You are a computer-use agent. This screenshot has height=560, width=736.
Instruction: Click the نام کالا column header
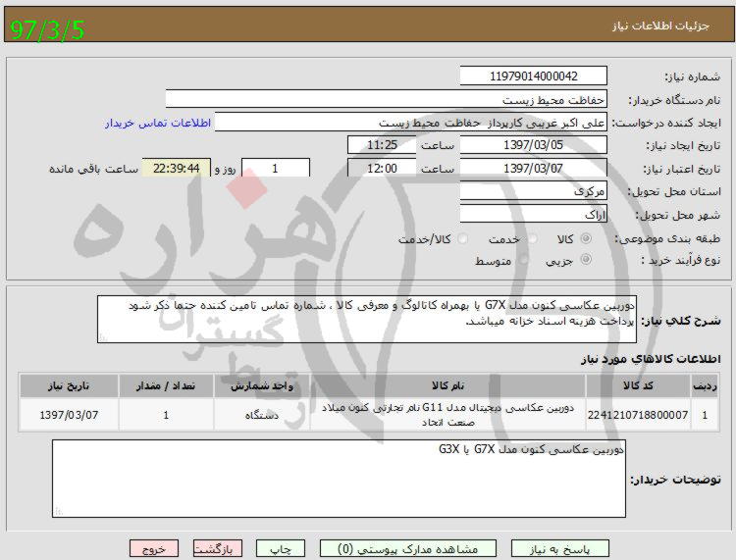pyautogui.click(x=447, y=386)
